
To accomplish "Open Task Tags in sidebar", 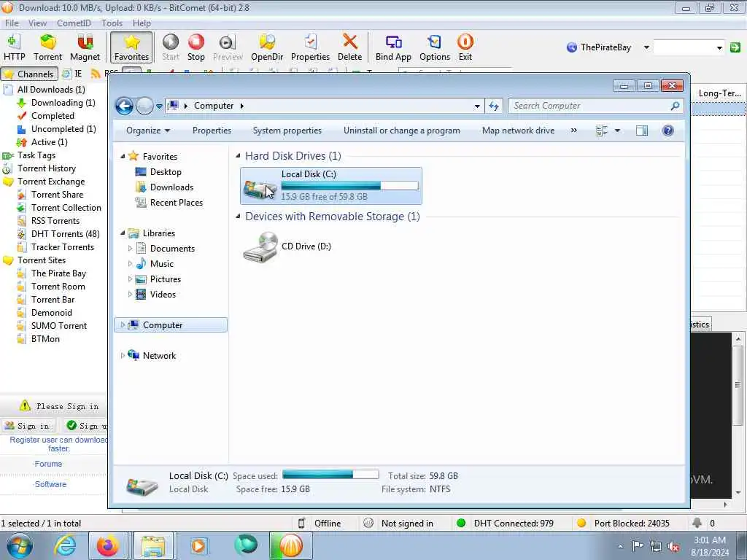I will pos(36,155).
